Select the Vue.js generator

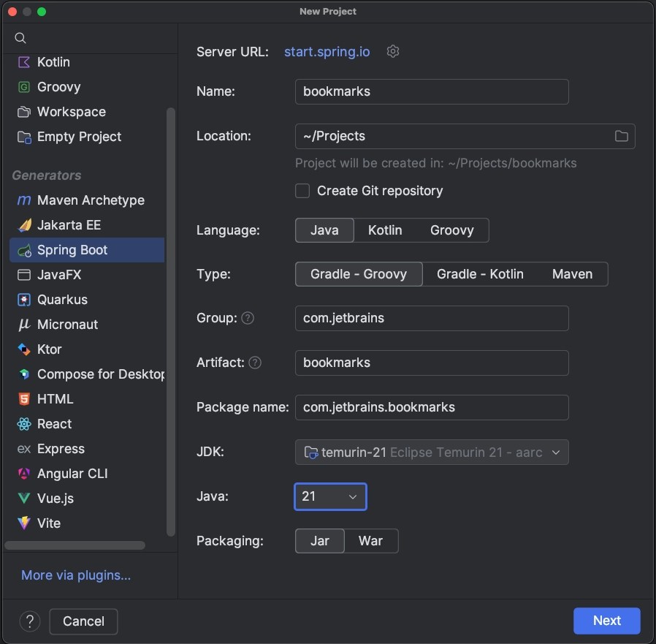click(x=54, y=499)
